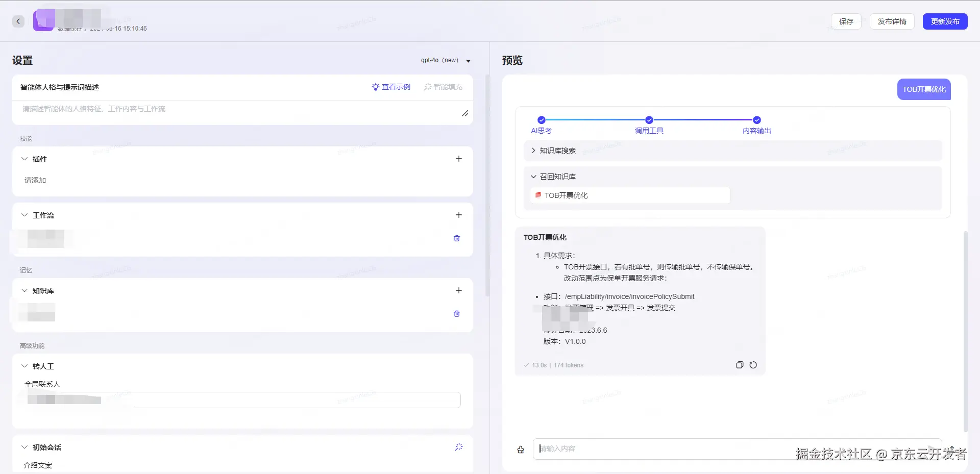The width and height of the screenshot is (980, 474).
Task: Click the 记忆 section label
Action: 26,270
